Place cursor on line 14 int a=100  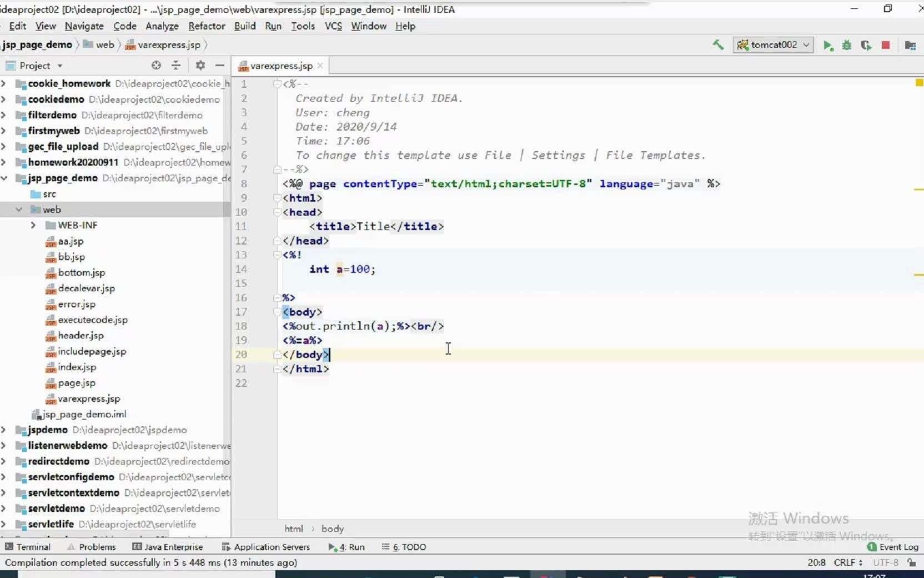point(342,269)
